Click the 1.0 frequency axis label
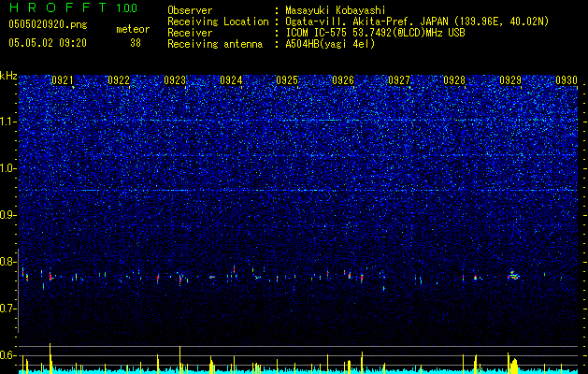 point(8,168)
